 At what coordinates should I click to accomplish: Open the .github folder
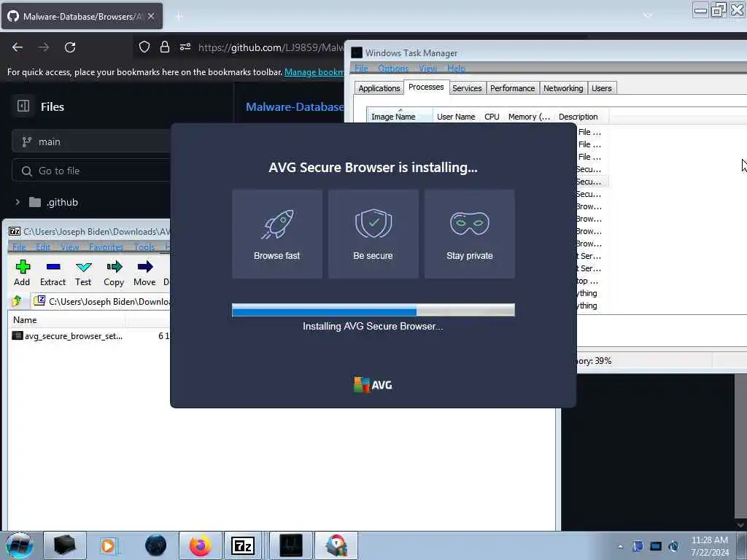61,202
